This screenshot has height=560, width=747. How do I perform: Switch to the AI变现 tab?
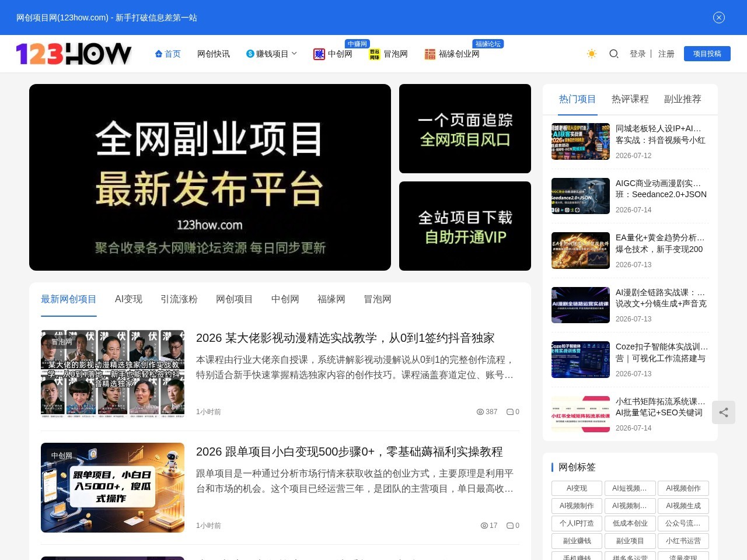[x=129, y=299]
